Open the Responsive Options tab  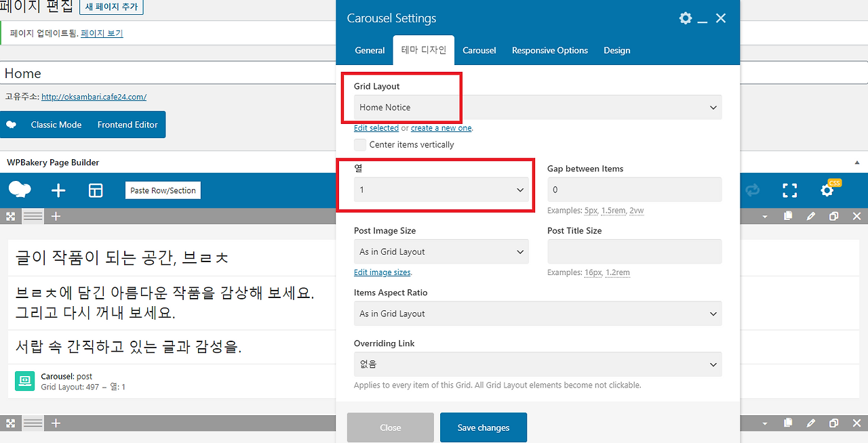[x=550, y=50]
